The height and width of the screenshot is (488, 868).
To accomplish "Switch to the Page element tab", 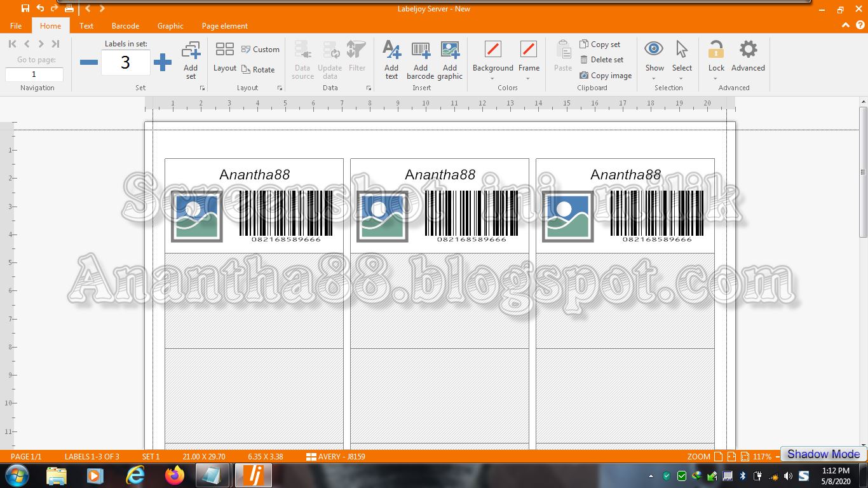I will click(225, 26).
